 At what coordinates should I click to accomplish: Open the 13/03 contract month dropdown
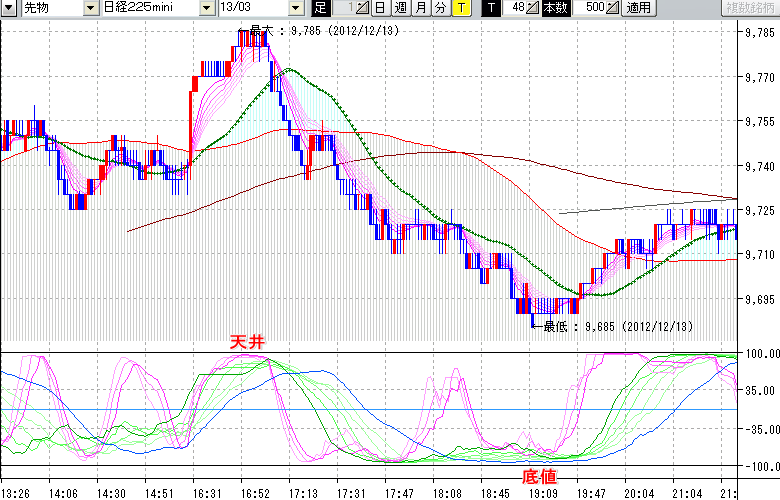(295, 8)
